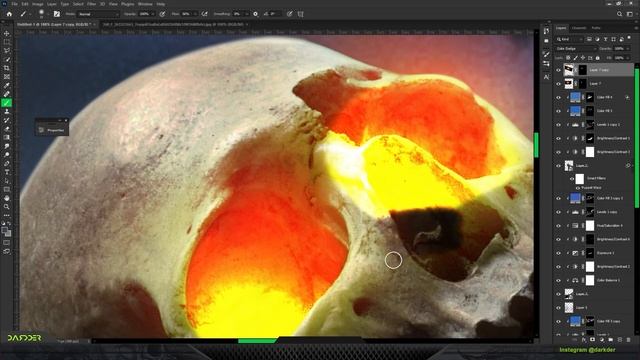Open the Window menu
640x360 pixels.
tap(145, 4)
